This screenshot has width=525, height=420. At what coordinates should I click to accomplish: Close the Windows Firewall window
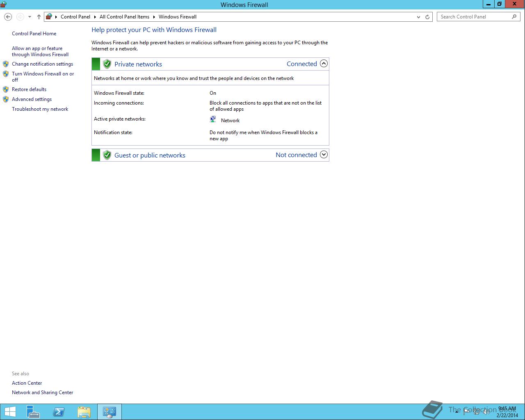(515, 4)
